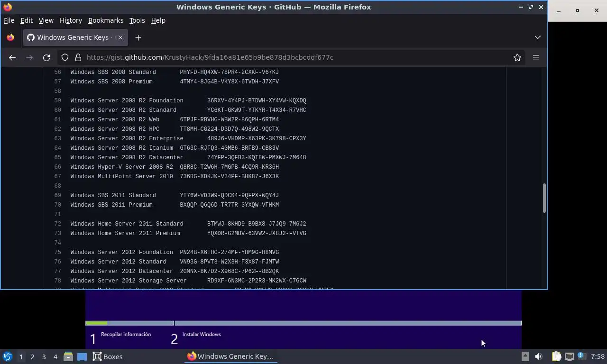Click the Server 2008 R2 Foundation line
Screen dimensions: 607x364
coord(188,100)
